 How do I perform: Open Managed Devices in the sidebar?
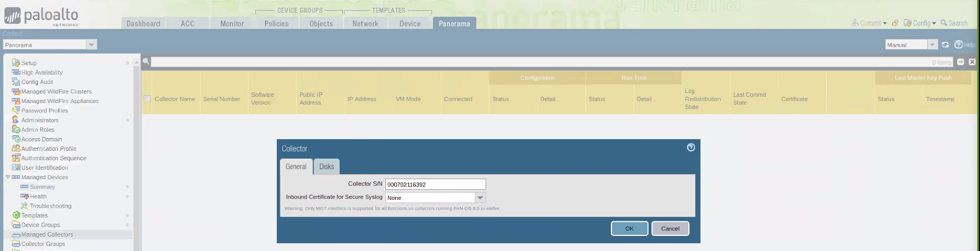pos(45,177)
